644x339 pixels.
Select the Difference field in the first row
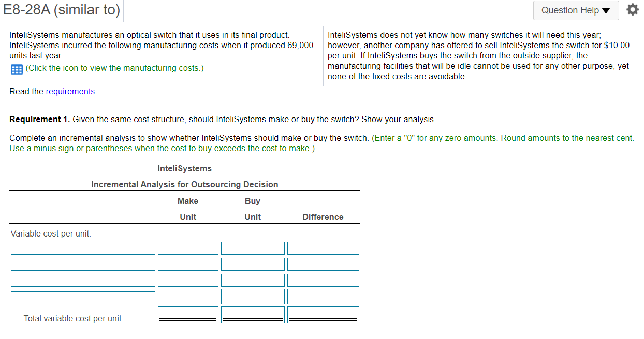pyautogui.click(x=323, y=248)
